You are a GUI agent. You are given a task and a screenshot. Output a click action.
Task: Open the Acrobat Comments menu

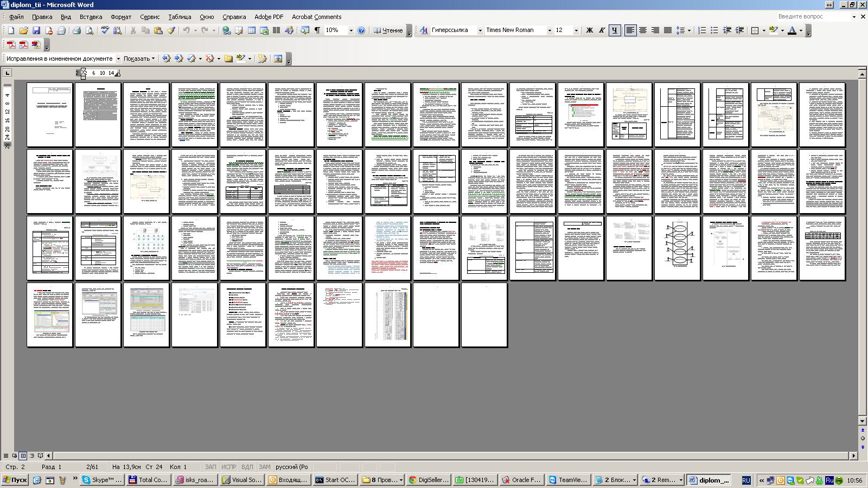point(317,17)
